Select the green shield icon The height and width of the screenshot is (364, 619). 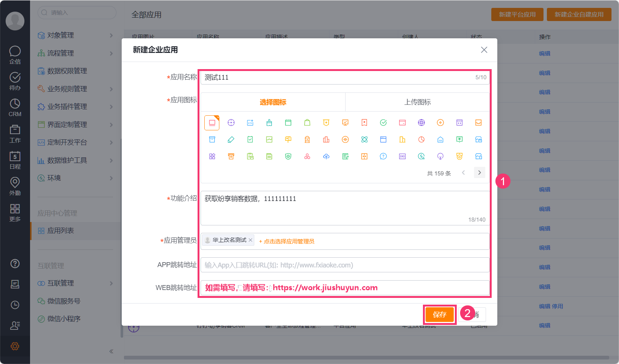point(288,156)
